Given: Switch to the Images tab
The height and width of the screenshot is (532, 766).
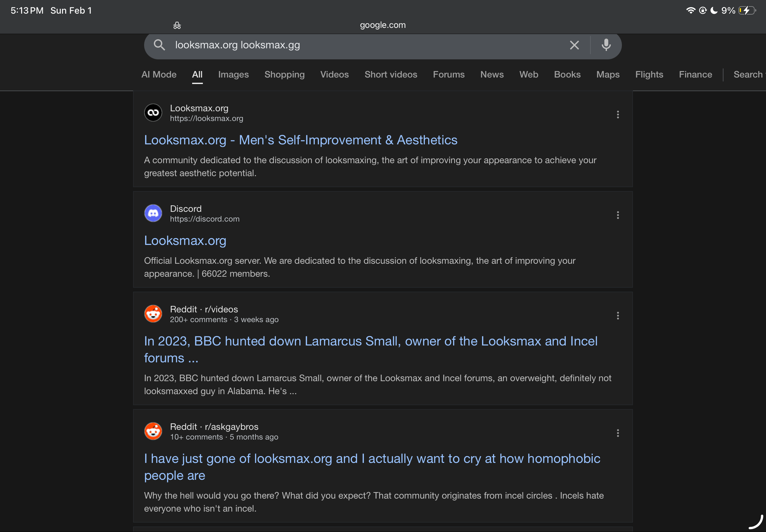Looking at the screenshot, I should coord(233,75).
